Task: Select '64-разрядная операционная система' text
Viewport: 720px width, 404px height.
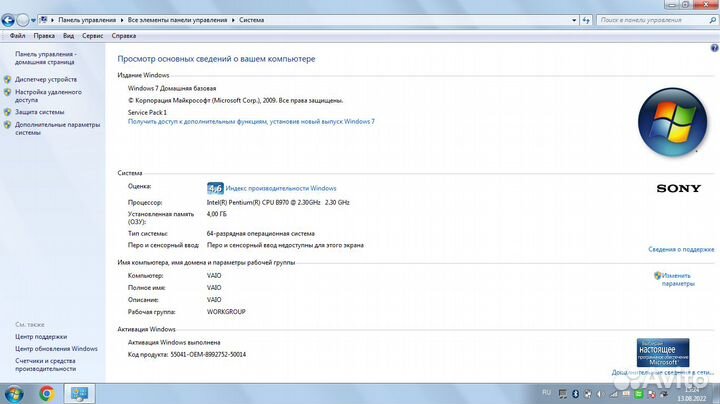Action: [x=260, y=234]
